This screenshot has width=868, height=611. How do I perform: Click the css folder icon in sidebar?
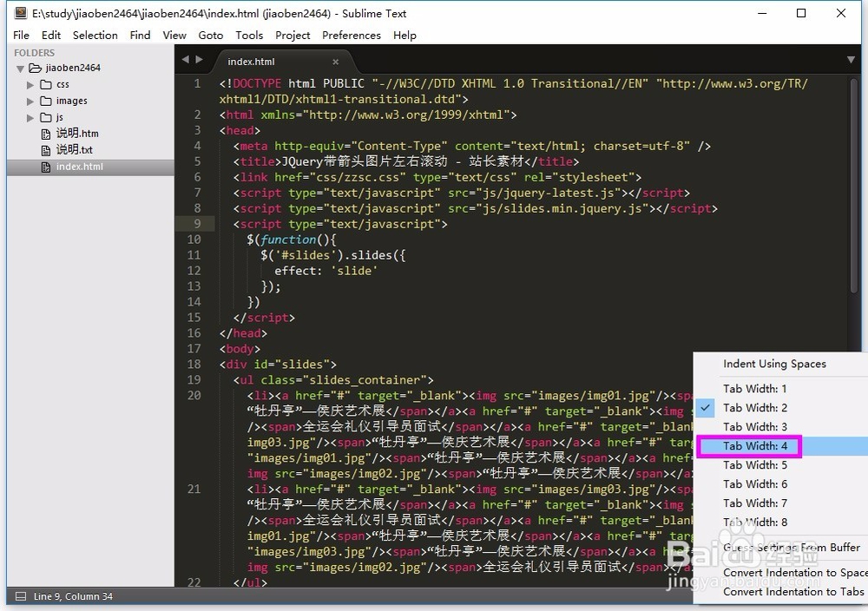(x=47, y=84)
